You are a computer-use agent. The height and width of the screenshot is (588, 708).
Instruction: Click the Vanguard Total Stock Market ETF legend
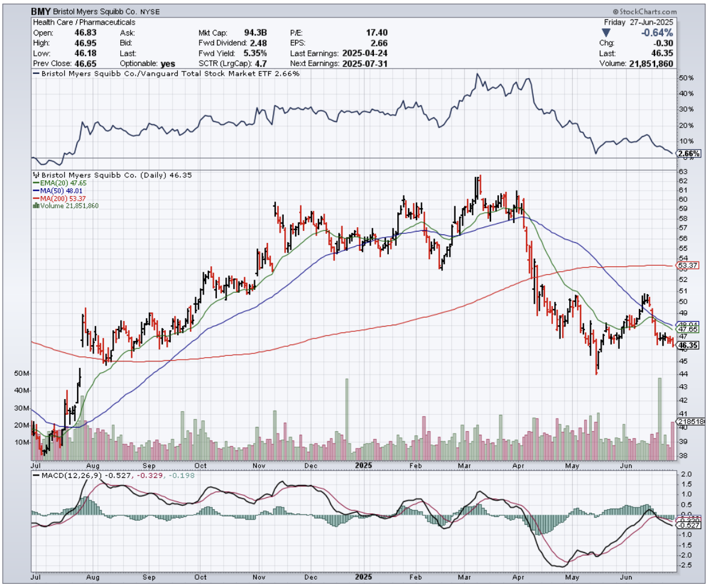coord(166,73)
